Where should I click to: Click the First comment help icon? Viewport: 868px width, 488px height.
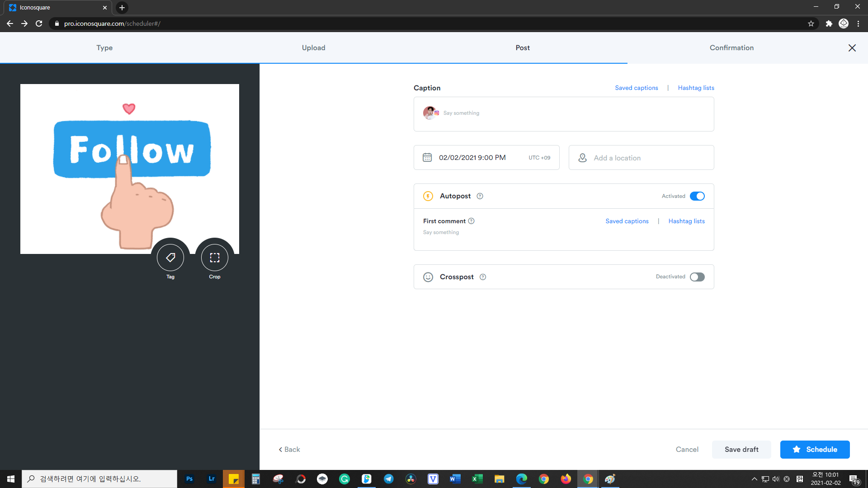pyautogui.click(x=471, y=221)
